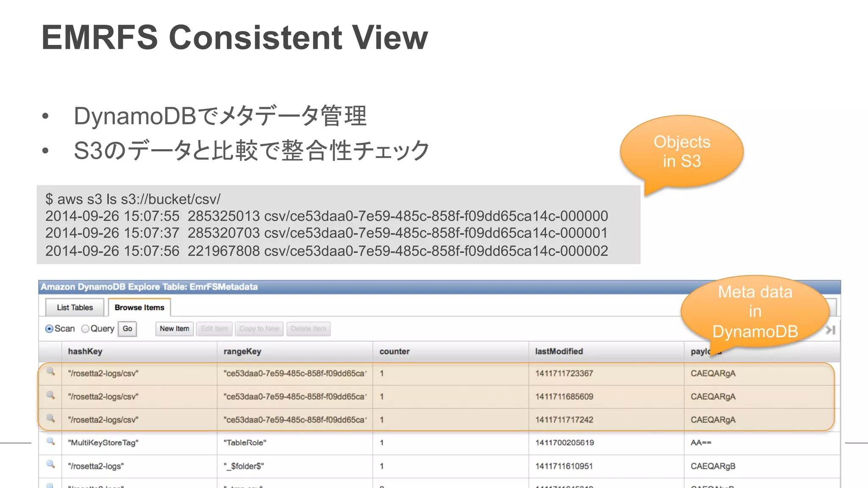Click the S3 listing line ending 000002
The width and height of the screenshot is (868, 488).
(x=327, y=251)
